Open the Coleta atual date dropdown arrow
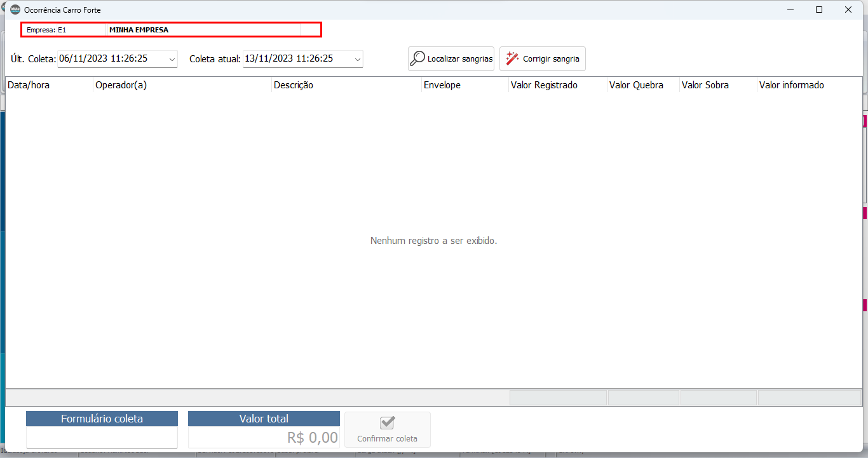The image size is (868, 458). (x=358, y=59)
